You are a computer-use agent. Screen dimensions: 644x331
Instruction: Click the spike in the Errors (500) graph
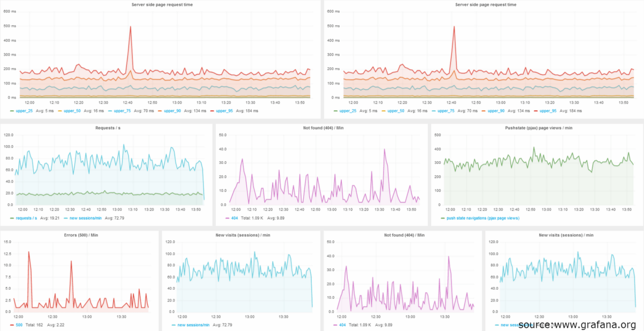click(x=29, y=253)
